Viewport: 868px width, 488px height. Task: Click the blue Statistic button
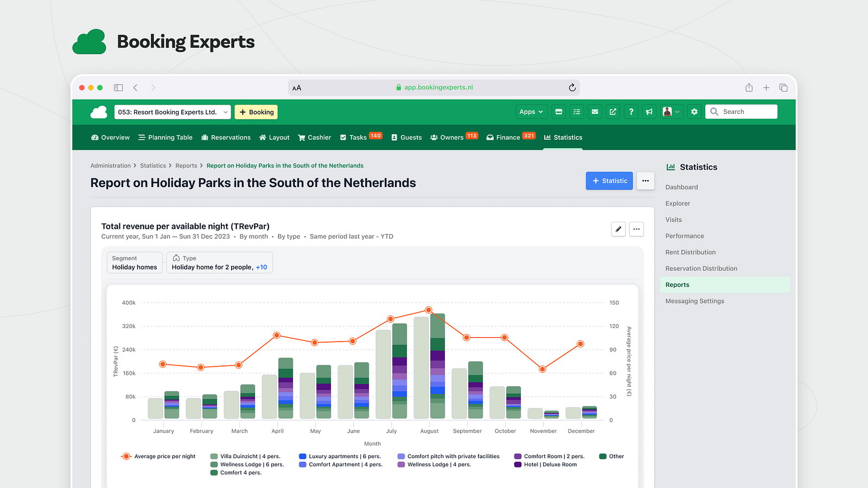click(x=609, y=181)
